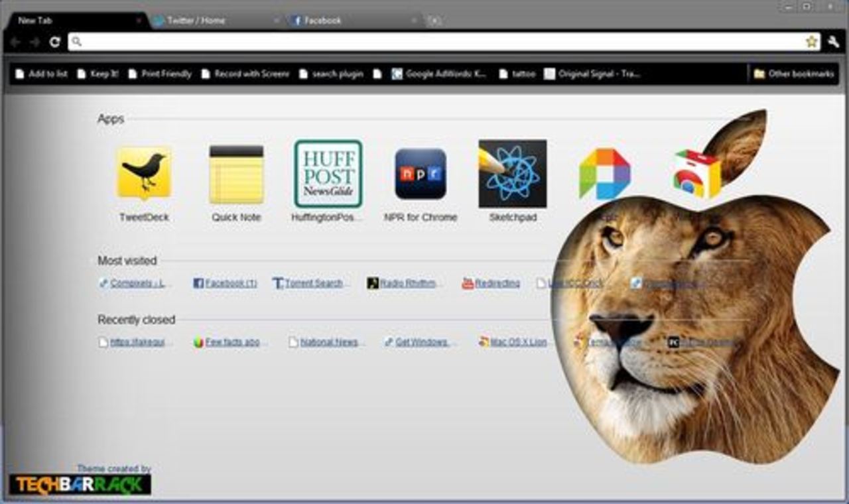The height and width of the screenshot is (504, 849).
Task: Open the Keep It! bookmark
Action: pyautogui.click(x=98, y=74)
